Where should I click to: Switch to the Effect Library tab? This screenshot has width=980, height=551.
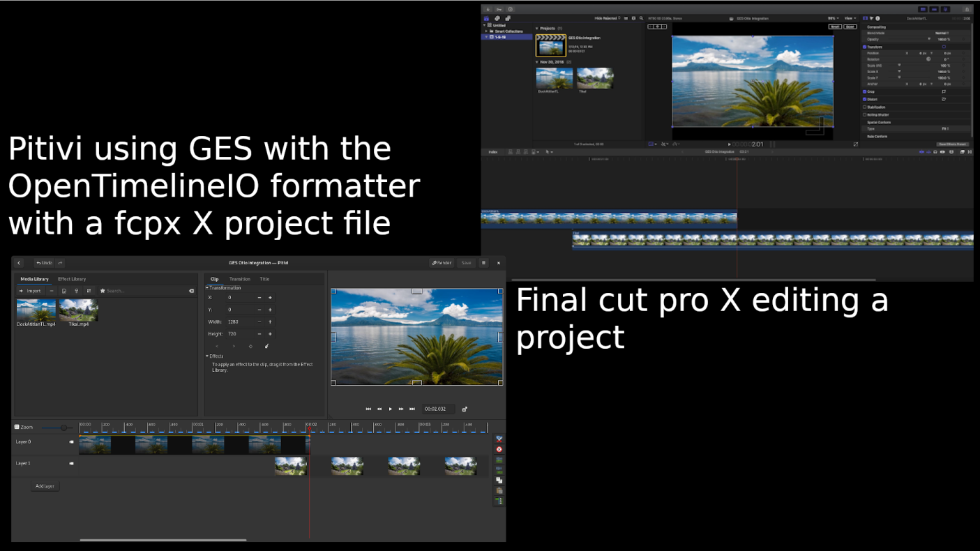[x=72, y=279]
